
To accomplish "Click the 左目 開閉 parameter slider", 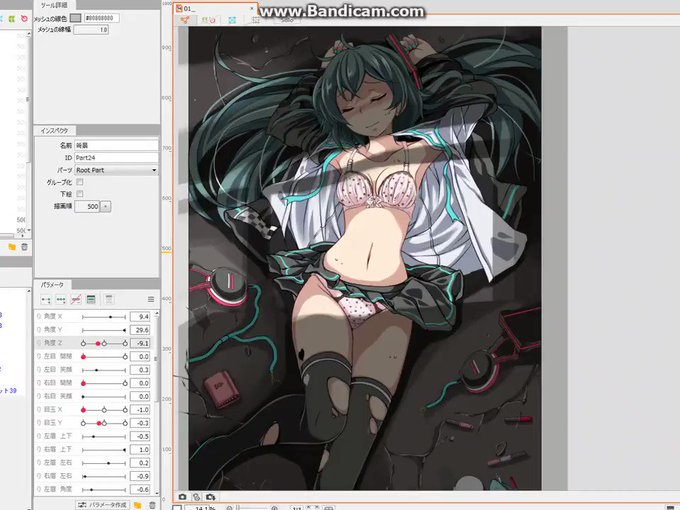I will [x=104, y=356].
